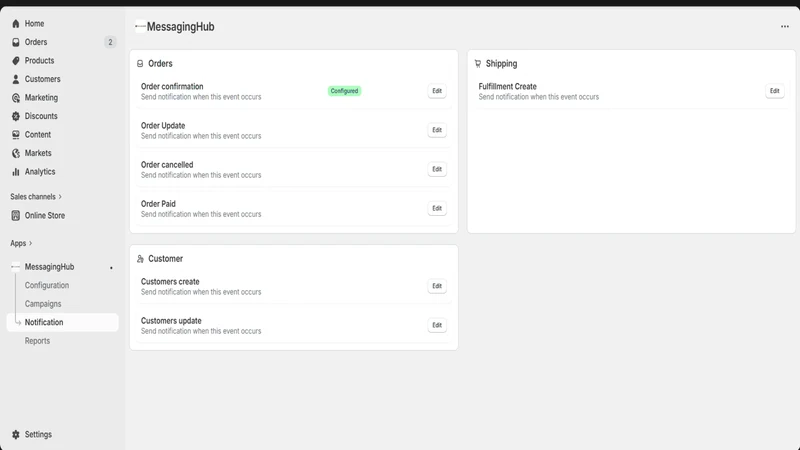Edit Customers create notification
The image size is (800, 450).
coord(437,286)
